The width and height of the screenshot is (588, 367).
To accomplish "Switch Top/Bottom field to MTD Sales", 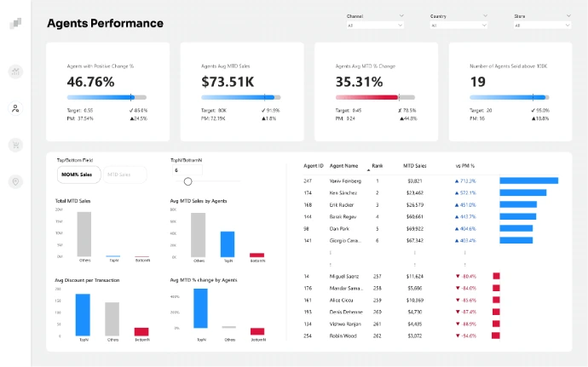I will click(119, 174).
